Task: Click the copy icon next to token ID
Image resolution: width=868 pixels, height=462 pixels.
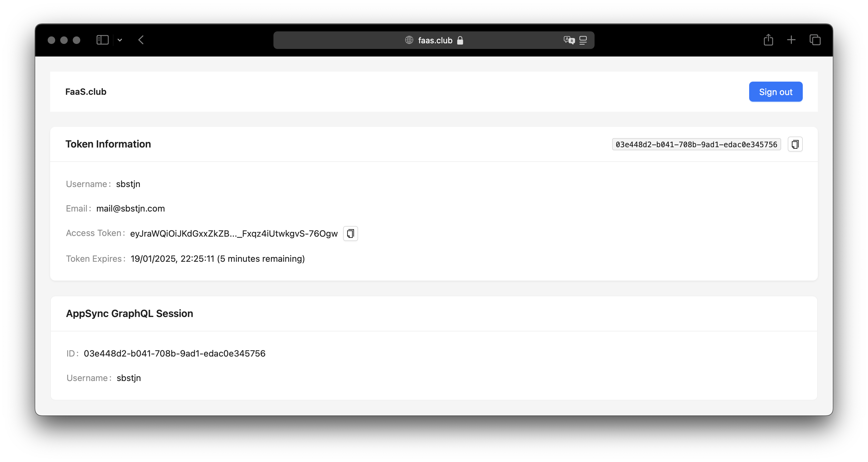Action: coord(795,144)
